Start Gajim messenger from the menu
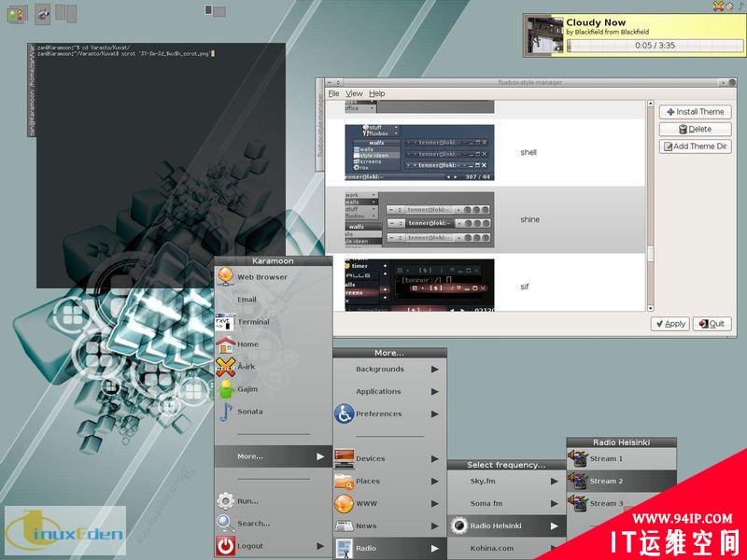This screenshot has height=560, width=747. pos(273,389)
